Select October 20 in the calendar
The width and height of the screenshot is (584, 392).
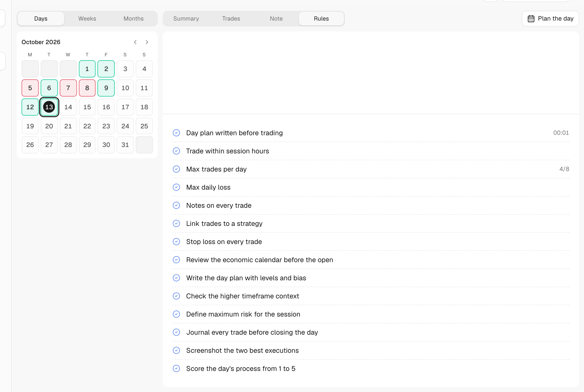[49, 126]
